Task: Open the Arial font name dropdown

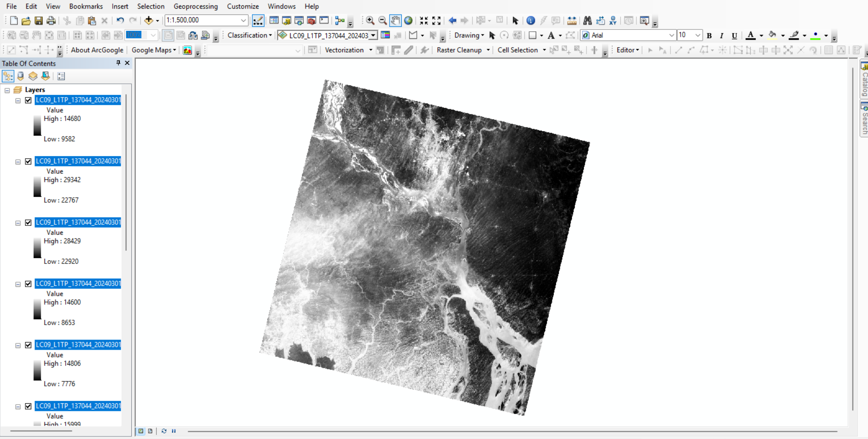Action: pos(671,35)
